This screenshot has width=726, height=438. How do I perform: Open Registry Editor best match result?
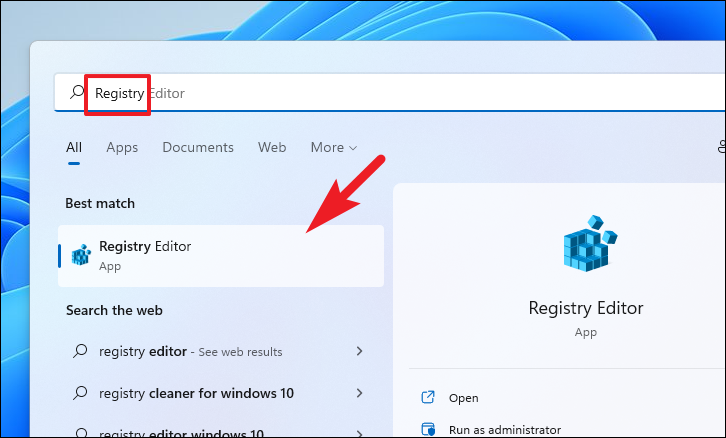[221, 256]
